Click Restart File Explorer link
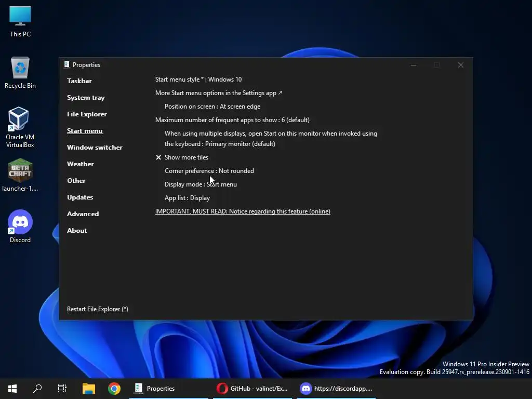Screen dimensions: 532x399 98,309
